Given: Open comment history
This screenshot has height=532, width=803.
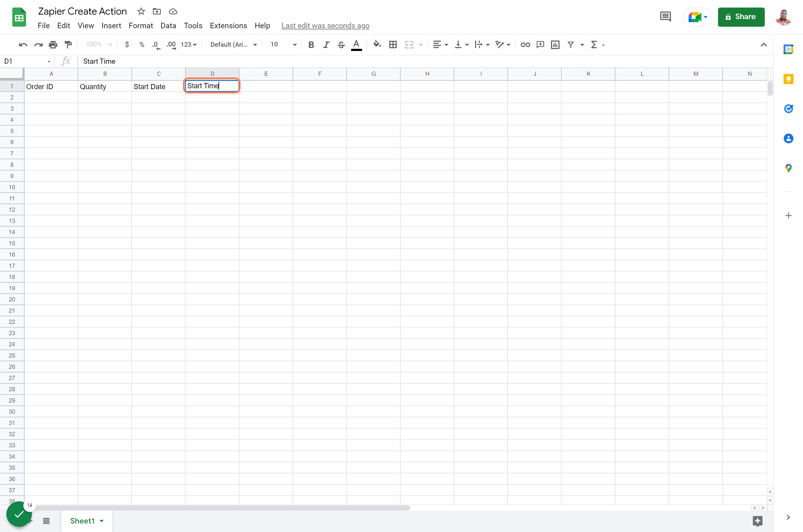Looking at the screenshot, I should click(x=666, y=17).
